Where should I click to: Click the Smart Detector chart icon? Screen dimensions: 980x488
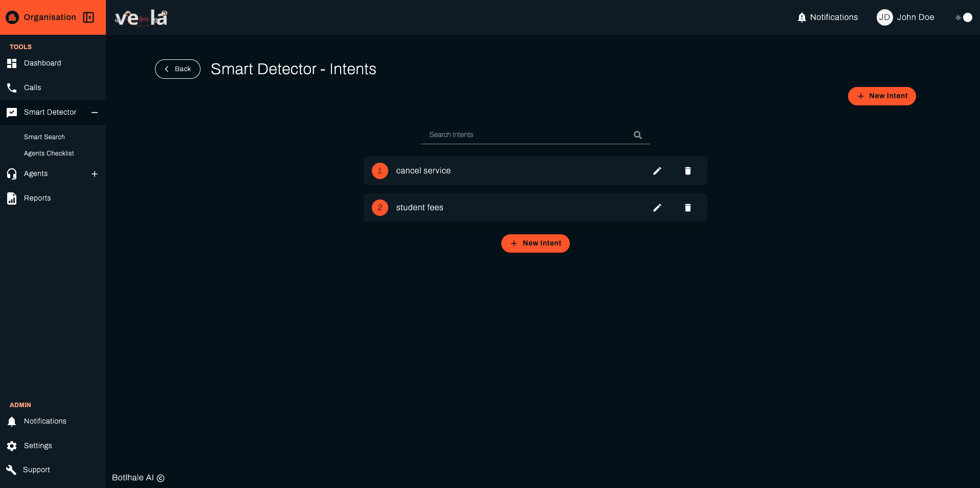coord(12,113)
